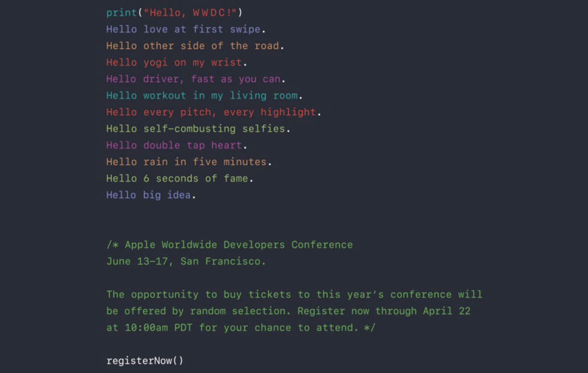Screen dimensions: 588x373
Task: Click the 'Hello double tap heart.' line
Action: (x=177, y=145)
